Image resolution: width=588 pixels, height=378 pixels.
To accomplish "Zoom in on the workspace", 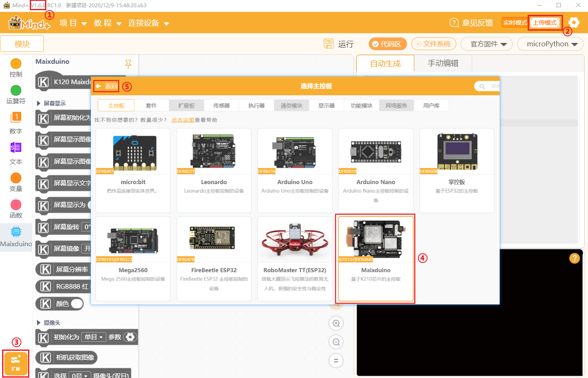I will pyautogui.click(x=336, y=324).
